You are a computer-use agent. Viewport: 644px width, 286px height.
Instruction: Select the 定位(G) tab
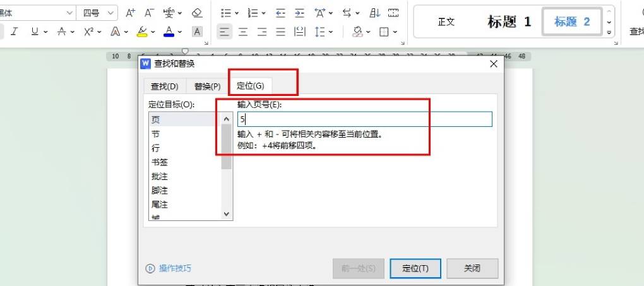[x=251, y=86]
